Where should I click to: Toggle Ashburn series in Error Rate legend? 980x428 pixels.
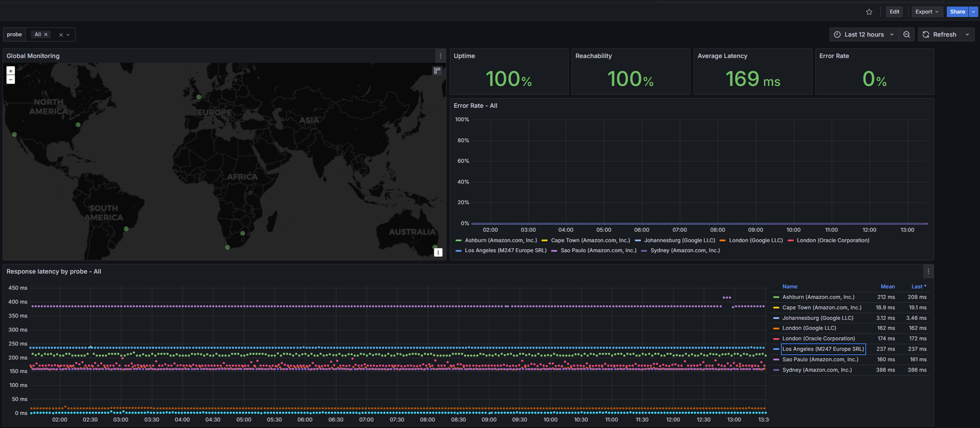click(x=500, y=240)
